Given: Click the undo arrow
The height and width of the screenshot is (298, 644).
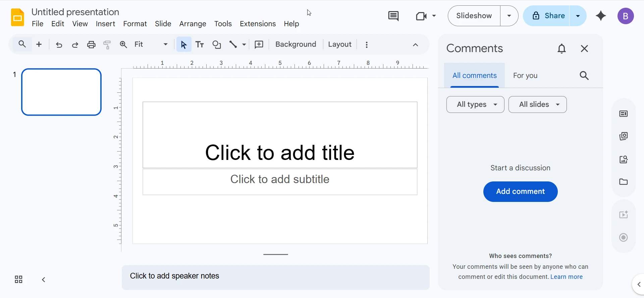Looking at the screenshot, I should [59, 45].
